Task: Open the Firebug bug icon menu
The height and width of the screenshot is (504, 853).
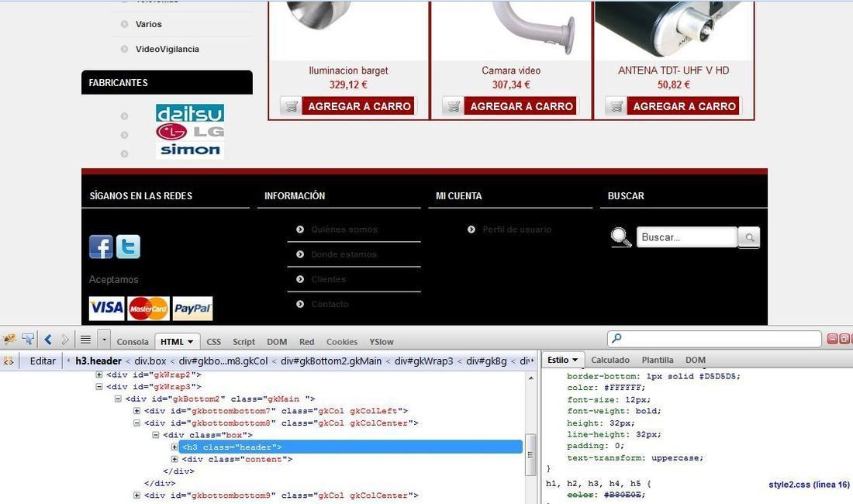Action: (x=9, y=340)
